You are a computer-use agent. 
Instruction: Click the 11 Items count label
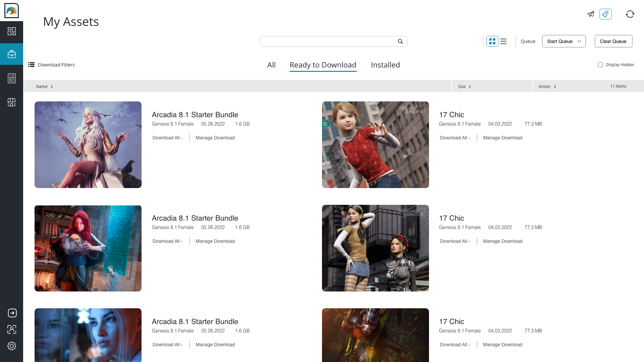coord(618,86)
